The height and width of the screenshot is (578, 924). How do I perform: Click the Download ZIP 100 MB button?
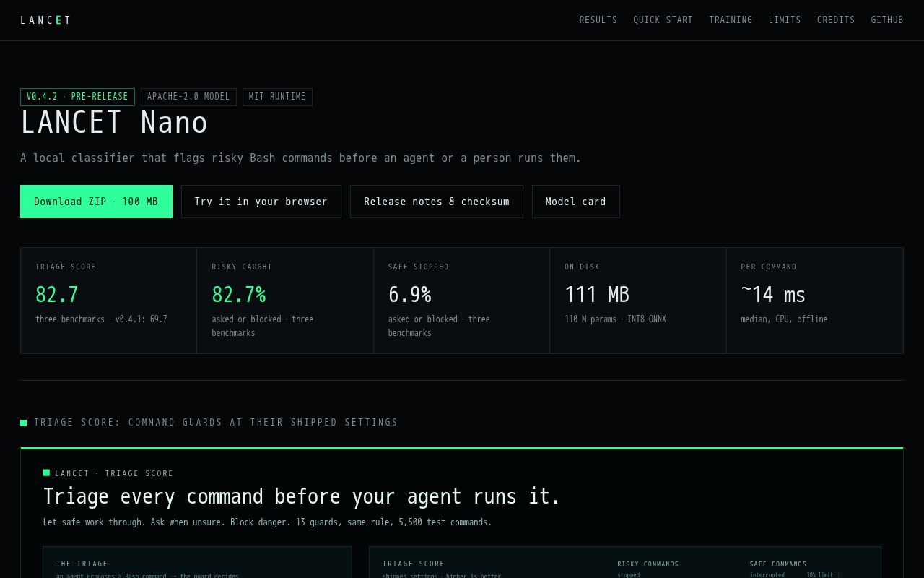click(x=96, y=202)
